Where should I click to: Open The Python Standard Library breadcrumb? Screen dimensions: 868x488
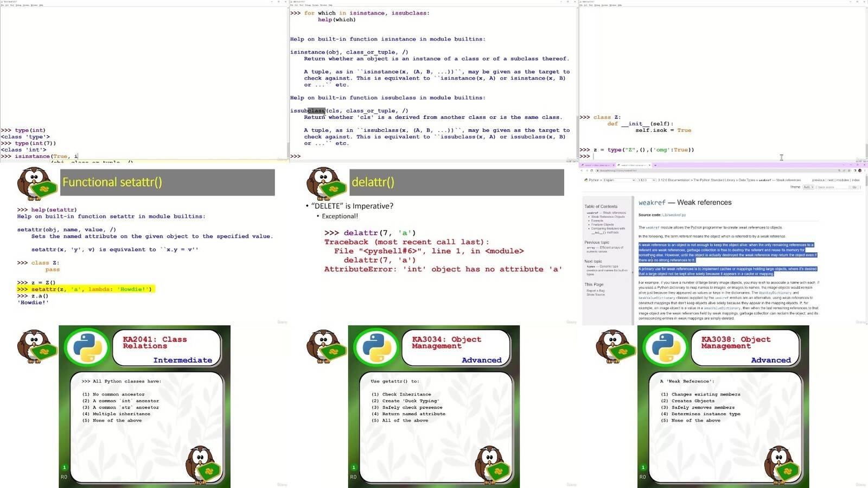716,180
